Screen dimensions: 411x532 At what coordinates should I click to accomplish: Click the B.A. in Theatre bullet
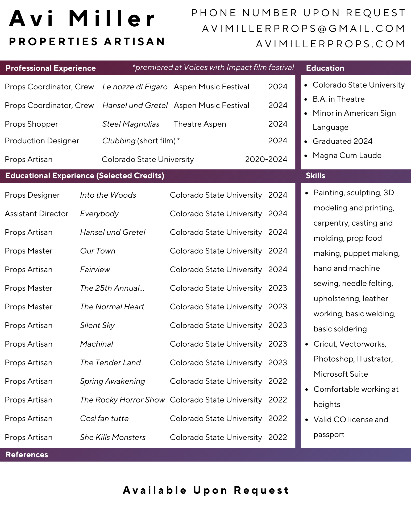click(338, 99)
